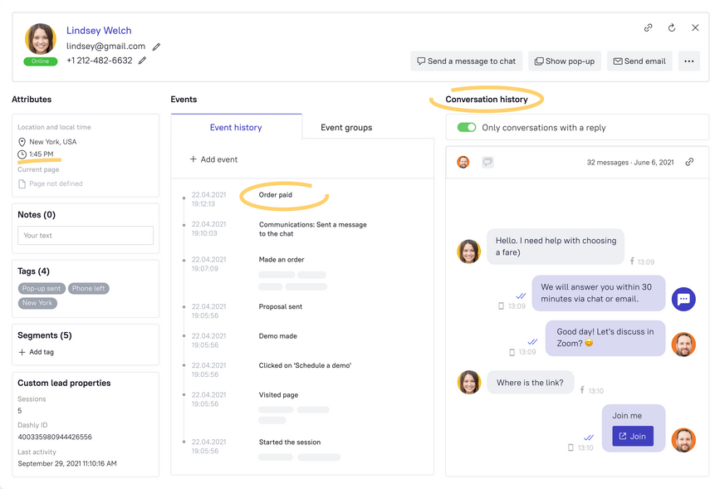Copy lead link icon in header
This screenshot has width=720, height=489.
pos(648,28)
